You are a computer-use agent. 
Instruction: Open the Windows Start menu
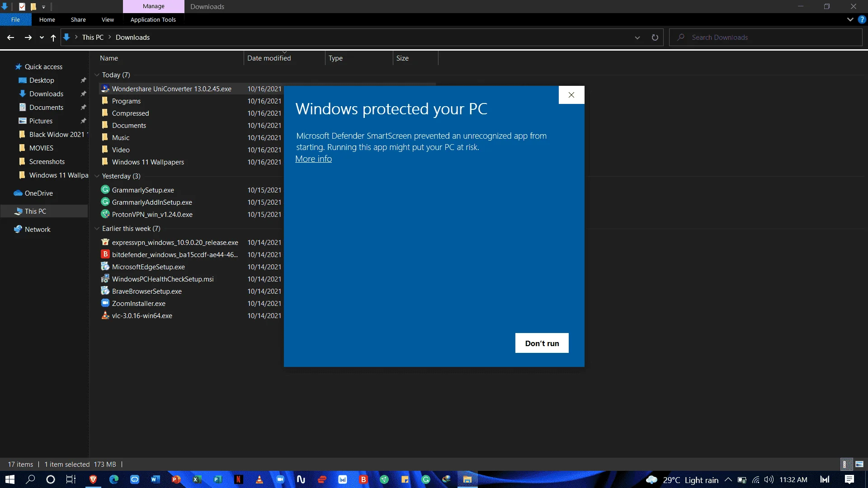10,479
